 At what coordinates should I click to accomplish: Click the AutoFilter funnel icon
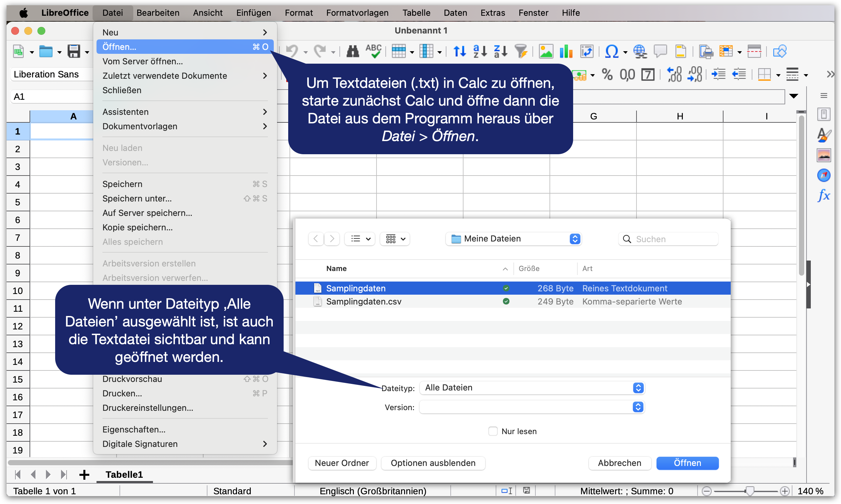520,52
